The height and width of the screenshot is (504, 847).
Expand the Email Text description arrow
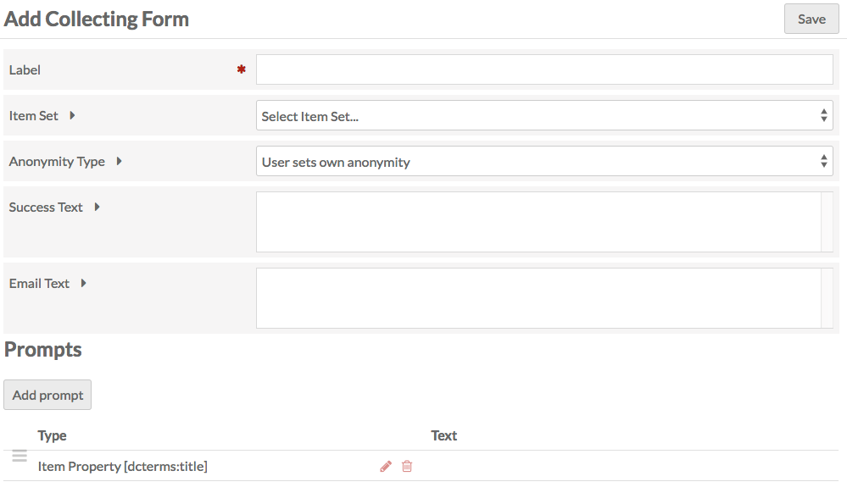tap(83, 283)
